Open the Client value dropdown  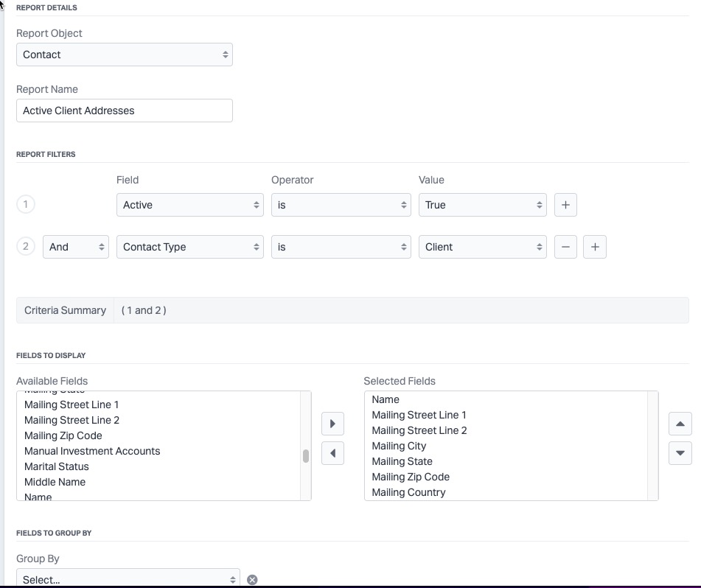(x=482, y=247)
